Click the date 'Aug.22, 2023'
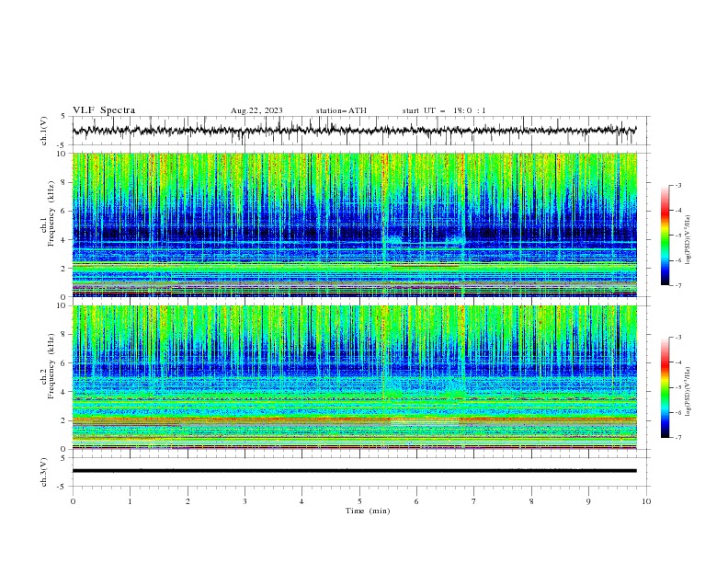The width and height of the screenshot is (728, 563). (256, 110)
